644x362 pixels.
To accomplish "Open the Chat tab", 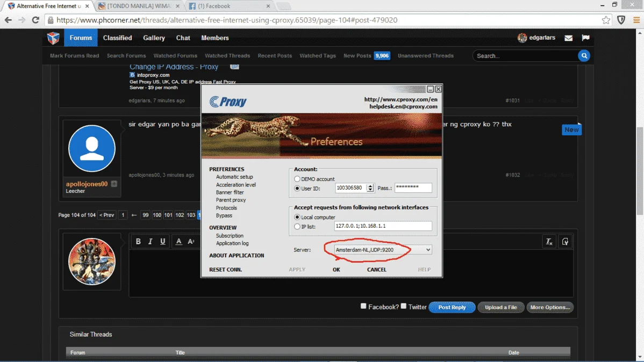I will (x=183, y=38).
